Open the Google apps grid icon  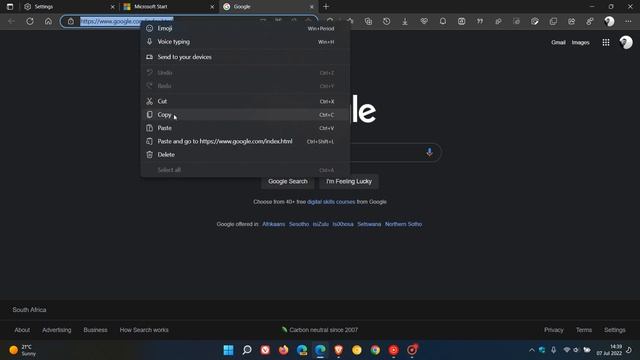click(x=606, y=42)
